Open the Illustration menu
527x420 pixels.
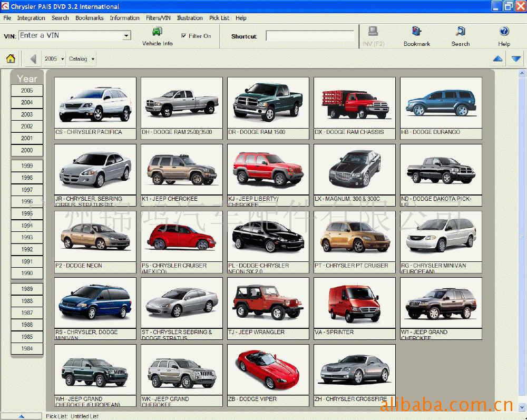pyautogui.click(x=190, y=18)
